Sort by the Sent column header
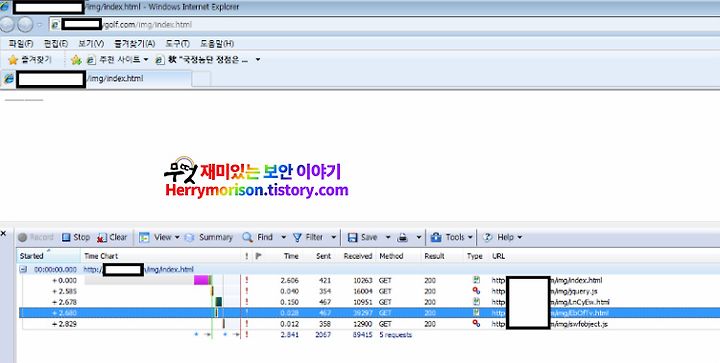This screenshot has width=720, height=363. click(323, 256)
